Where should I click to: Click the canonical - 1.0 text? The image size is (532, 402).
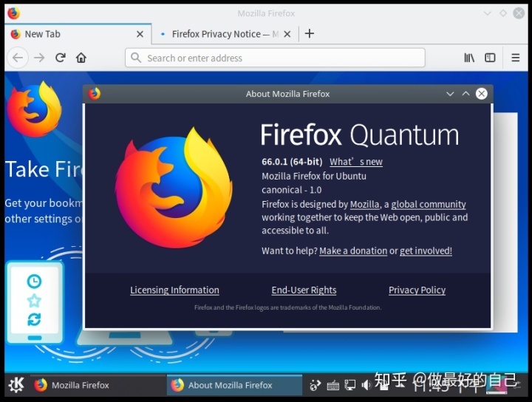click(x=291, y=190)
